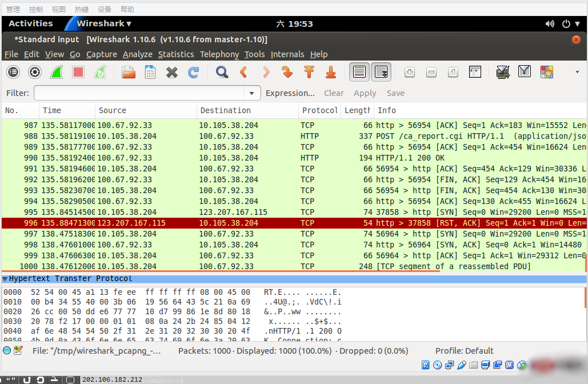Stop the running capture with red square
Screen dimensions: 588x384
click(78, 72)
